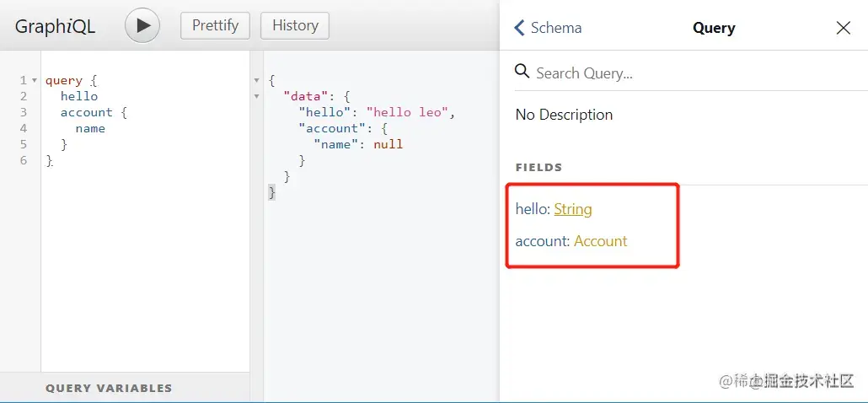Click the "data" key in results
Viewport: 868px width, 403px height.
coord(306,96)
